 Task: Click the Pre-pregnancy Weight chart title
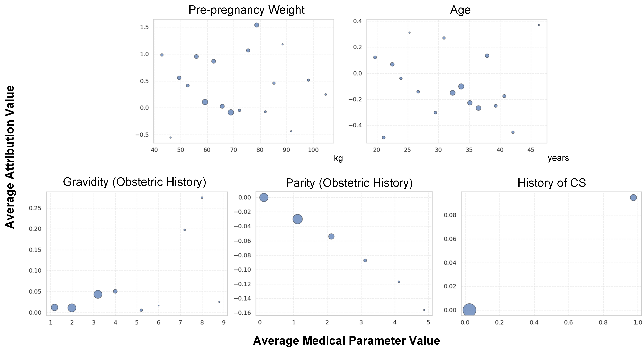coord(246,10)
